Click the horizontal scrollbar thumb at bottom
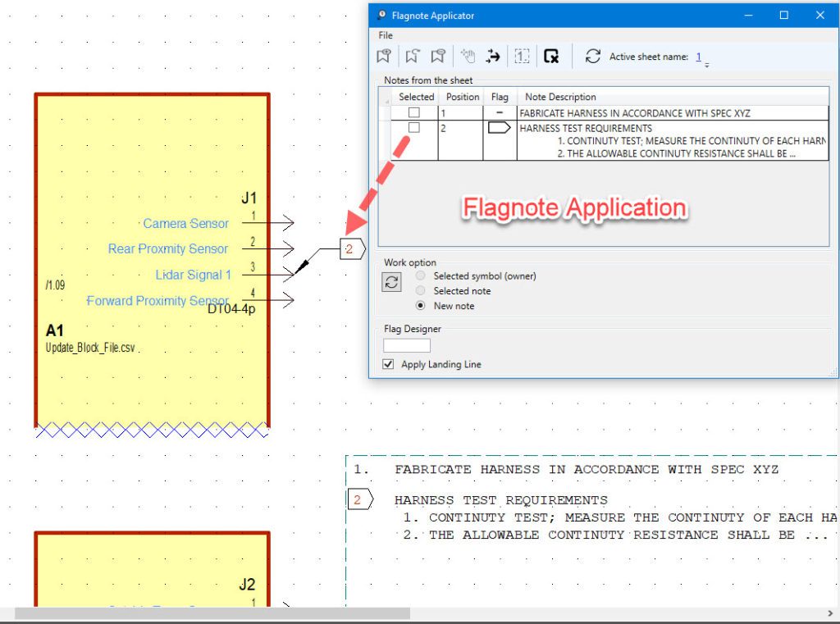This screenshot has height=624, width=840. [x=212, y=613]
